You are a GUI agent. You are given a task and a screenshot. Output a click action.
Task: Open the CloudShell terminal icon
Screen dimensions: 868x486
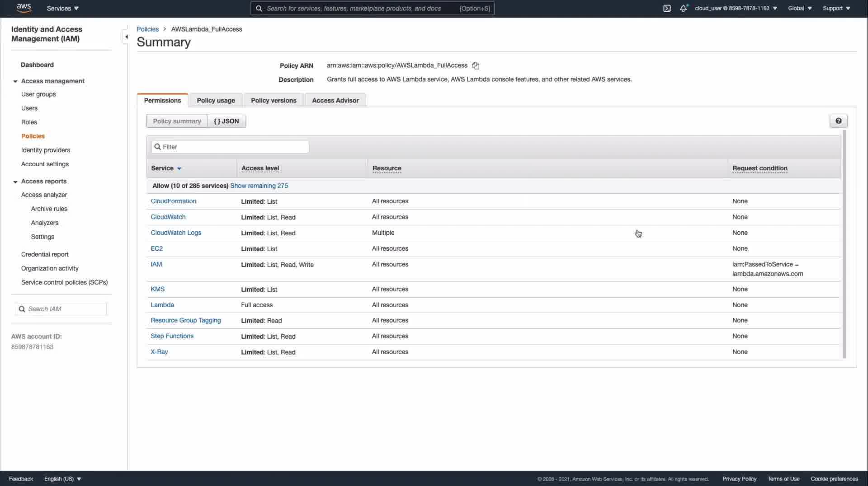667,9
